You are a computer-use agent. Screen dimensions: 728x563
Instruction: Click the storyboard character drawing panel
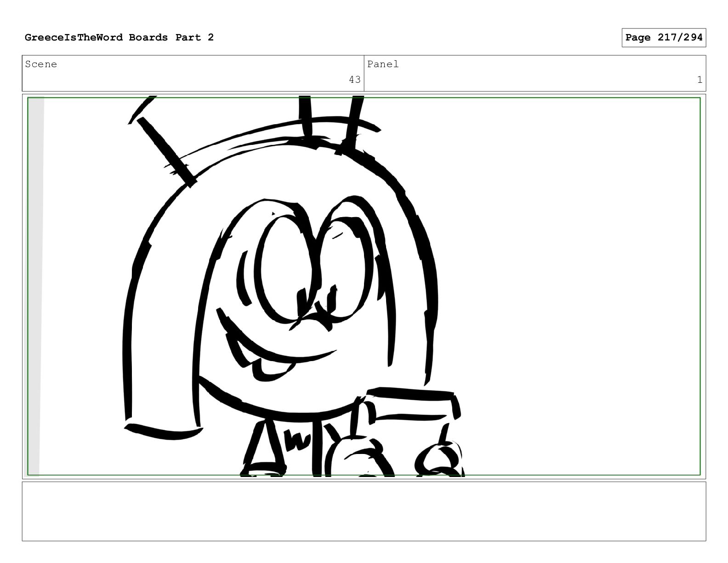[x=364, y=287]
